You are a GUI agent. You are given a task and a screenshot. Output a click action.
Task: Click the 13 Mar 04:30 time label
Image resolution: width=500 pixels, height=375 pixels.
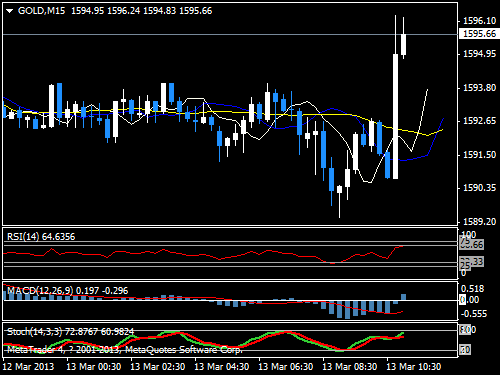pos(222,367)
